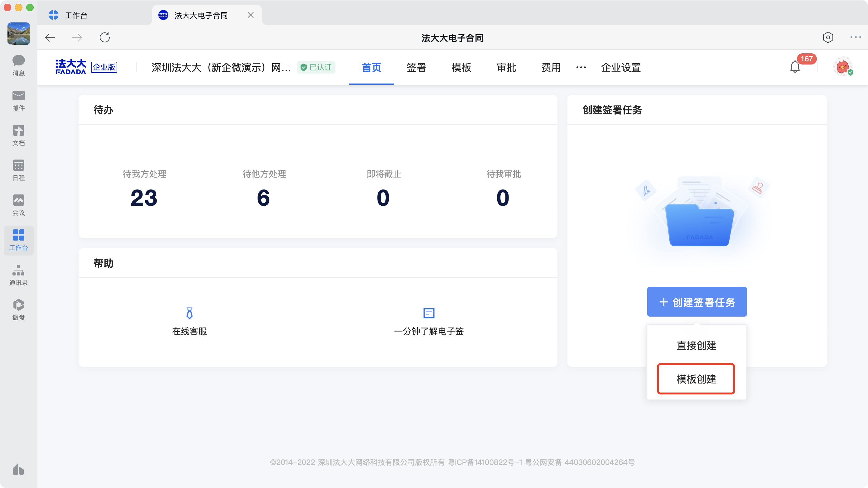Open notifications bell with 167 badge
The image size is (868, 488).
(795, 67)
